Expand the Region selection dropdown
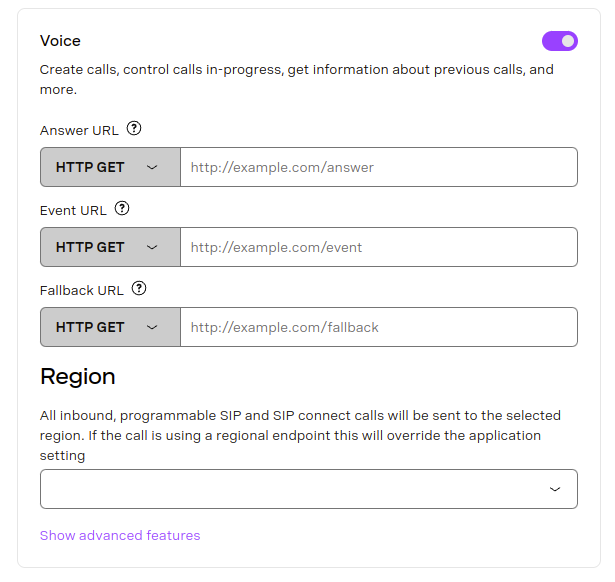 point(308,489)
